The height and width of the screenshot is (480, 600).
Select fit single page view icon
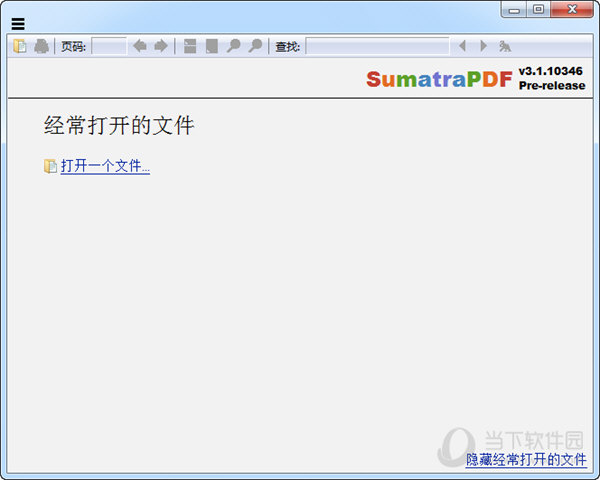pos(212,46)
